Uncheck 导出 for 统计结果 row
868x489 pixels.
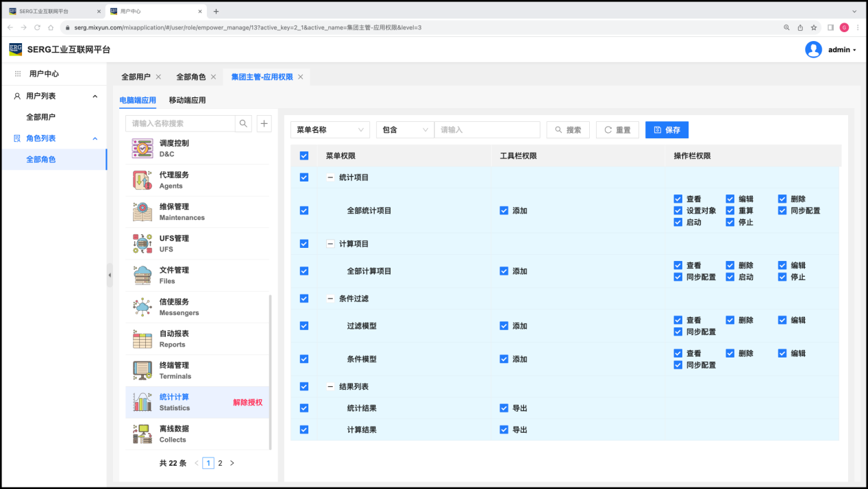click(504, 408)
